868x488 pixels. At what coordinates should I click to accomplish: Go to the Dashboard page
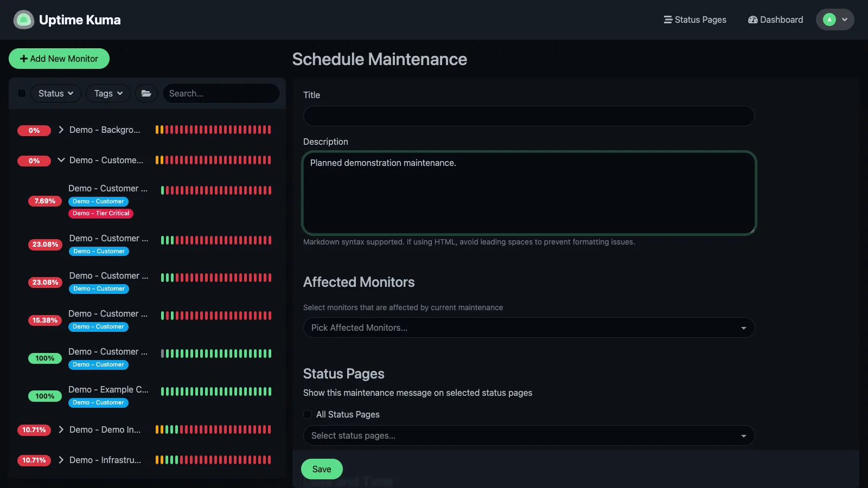[775, 20]
